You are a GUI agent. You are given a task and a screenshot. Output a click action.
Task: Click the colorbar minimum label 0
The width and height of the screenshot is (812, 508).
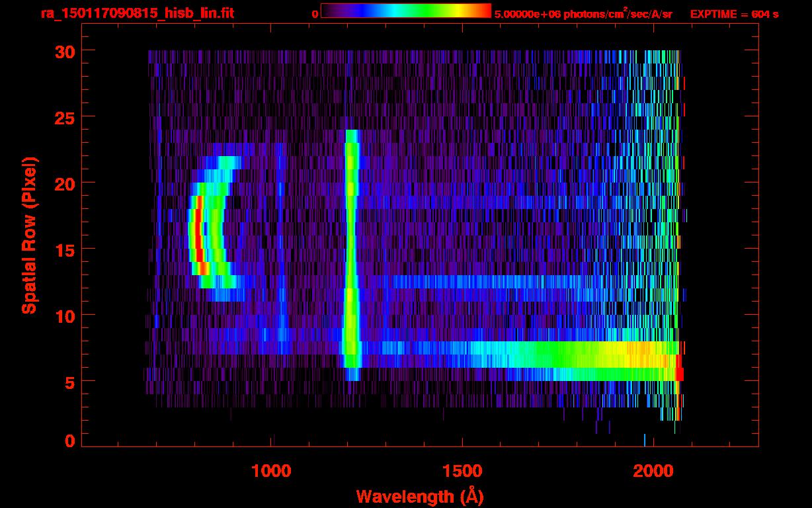(315, 14)
